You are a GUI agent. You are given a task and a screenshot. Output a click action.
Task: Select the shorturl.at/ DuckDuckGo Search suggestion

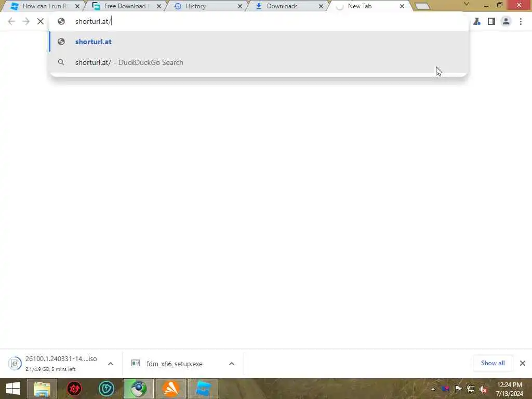coord(259,62)
